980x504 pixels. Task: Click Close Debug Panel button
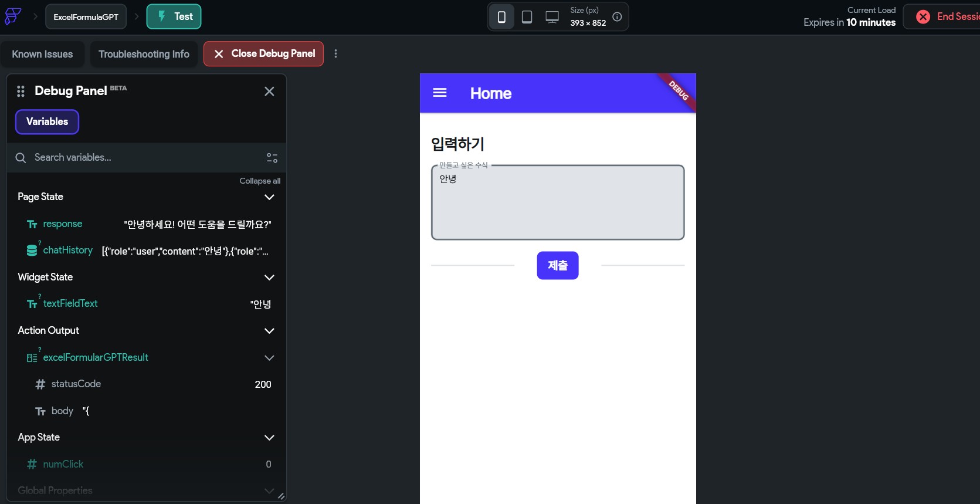pos(263,54)
